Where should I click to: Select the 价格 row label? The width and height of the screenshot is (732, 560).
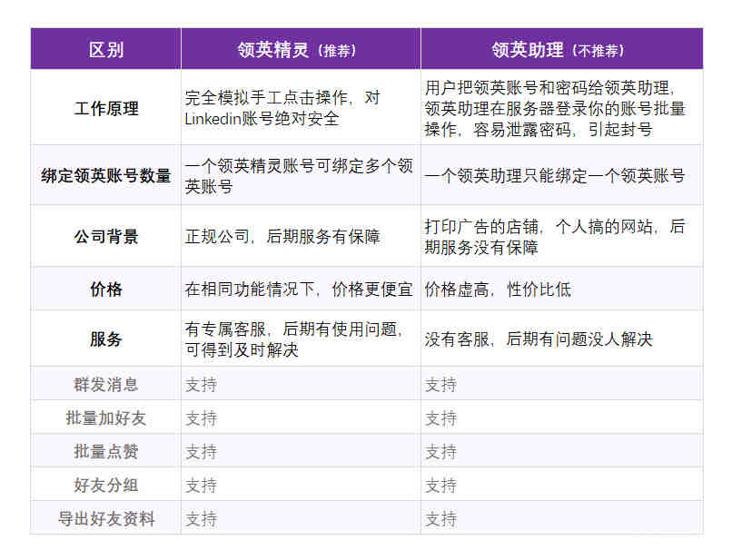pos(106,289)
